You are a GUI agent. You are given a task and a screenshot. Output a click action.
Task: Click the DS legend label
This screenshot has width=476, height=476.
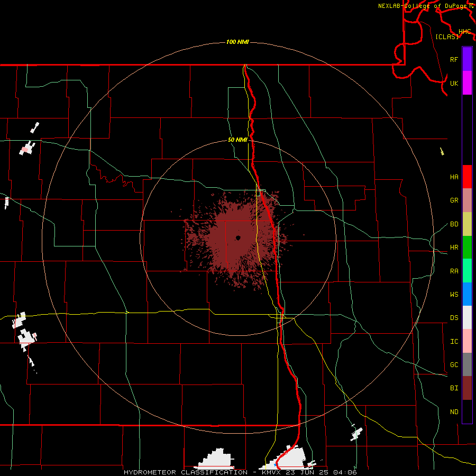coord(454,318)
